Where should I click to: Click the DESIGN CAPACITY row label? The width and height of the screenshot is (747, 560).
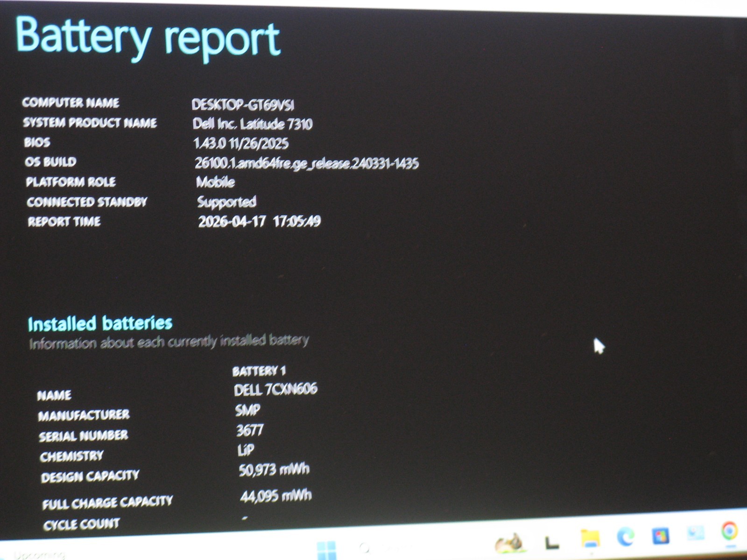(x=90, y=476)
